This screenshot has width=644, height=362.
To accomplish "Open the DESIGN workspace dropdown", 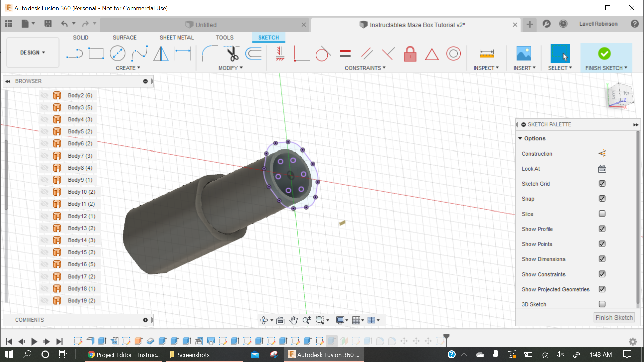I will (x=33, y=53).
